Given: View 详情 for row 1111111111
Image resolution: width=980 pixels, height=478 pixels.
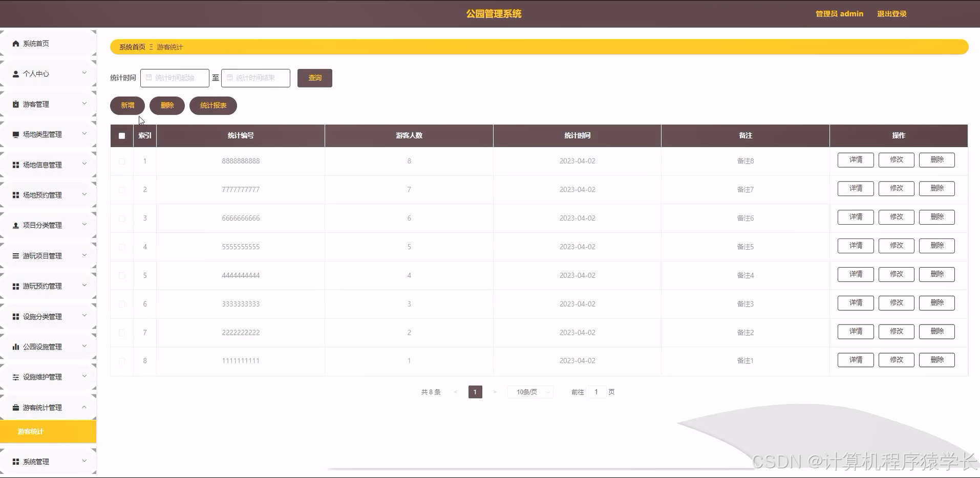Looking at the screenshot, I should pos(856,360).
